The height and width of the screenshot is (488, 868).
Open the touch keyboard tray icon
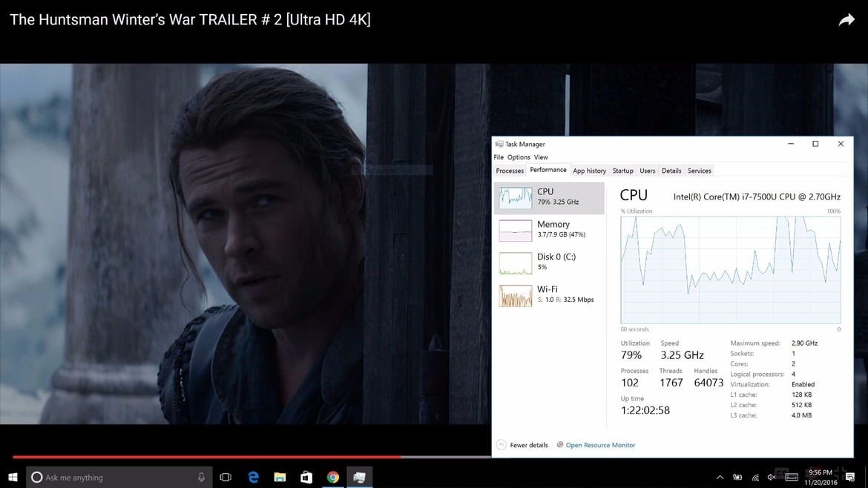[792, 477]
